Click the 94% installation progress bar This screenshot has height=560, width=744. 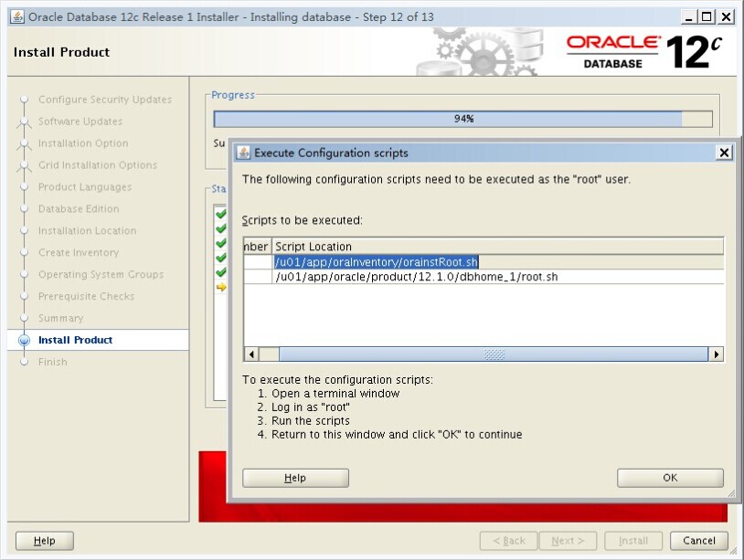[463, 119]
